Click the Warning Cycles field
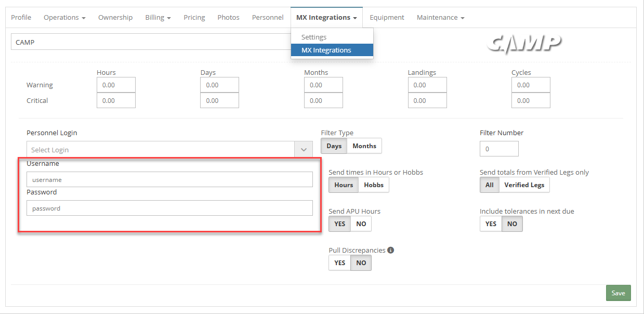644x314 pixels. click(531, 85)
